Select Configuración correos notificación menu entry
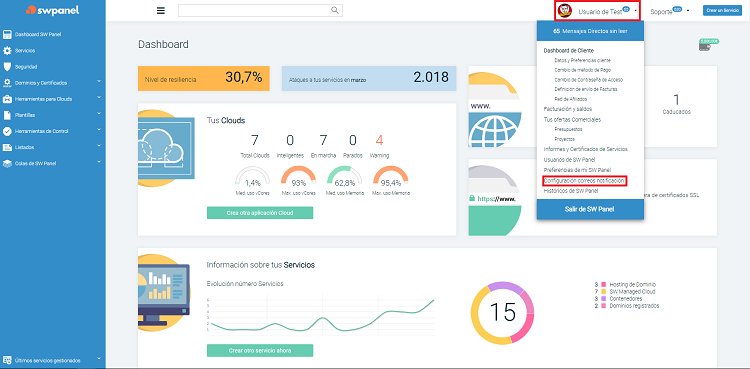750x369 pixels. pyautogui.click(x=584, y=180)
